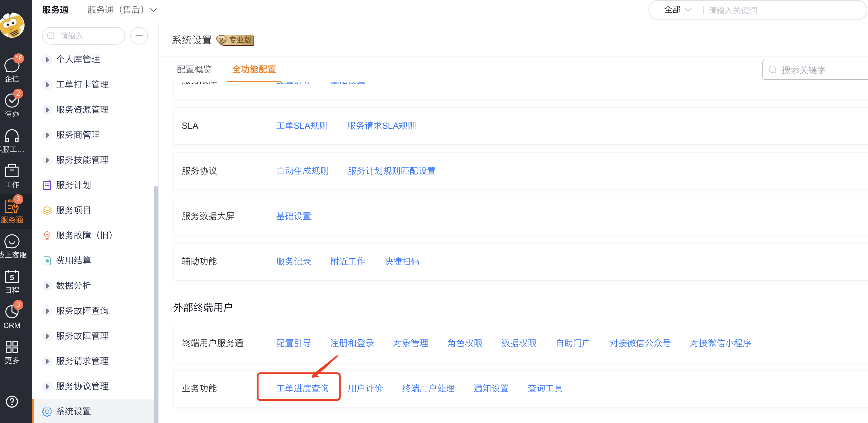Click the plus button beside sidebar search
This screenshot has height=423, width=868.
tap(139, 36)
